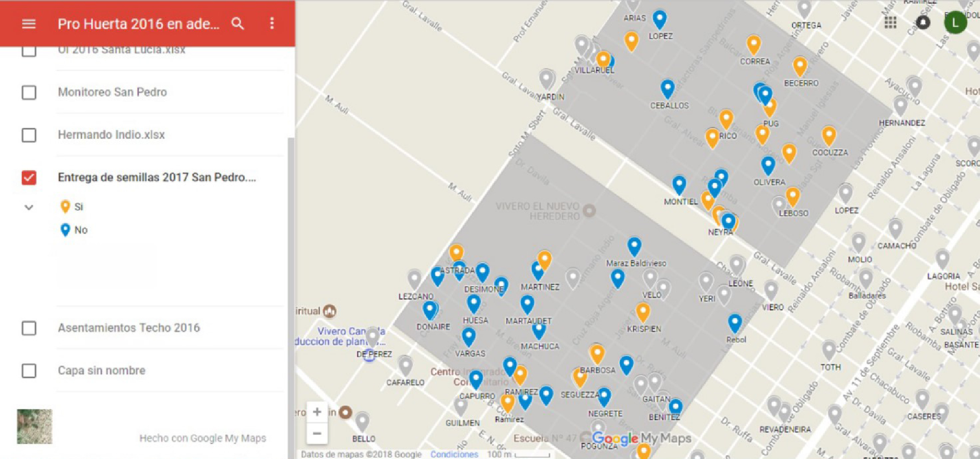Viewport: 980px width, 459px height.
Task: Open the hamburger menu in the header
Action: [29, 23]
